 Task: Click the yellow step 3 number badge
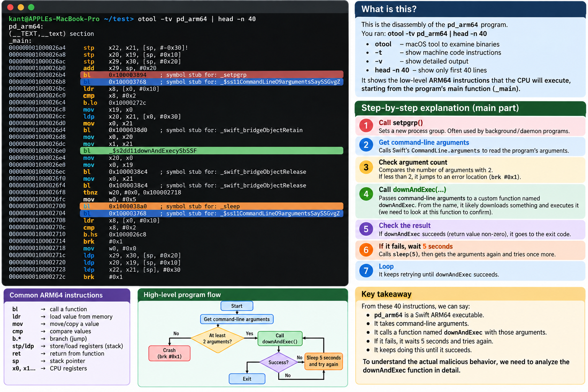tap(366, 167)
